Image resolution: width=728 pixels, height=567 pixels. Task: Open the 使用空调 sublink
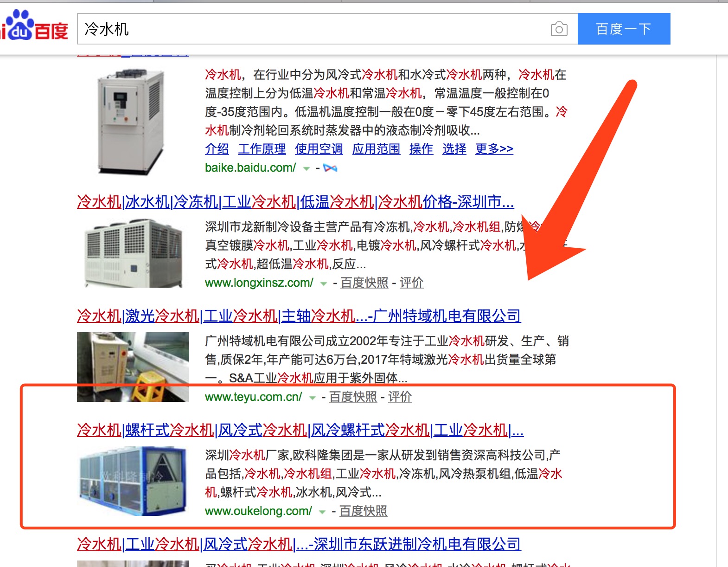click(319, 149)
